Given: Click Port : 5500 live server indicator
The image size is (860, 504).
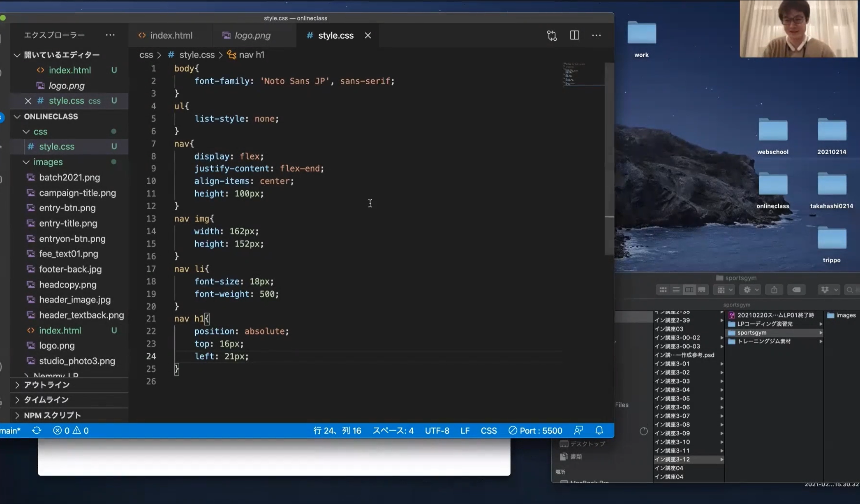Looking at the screenshot, I should 535,430.
